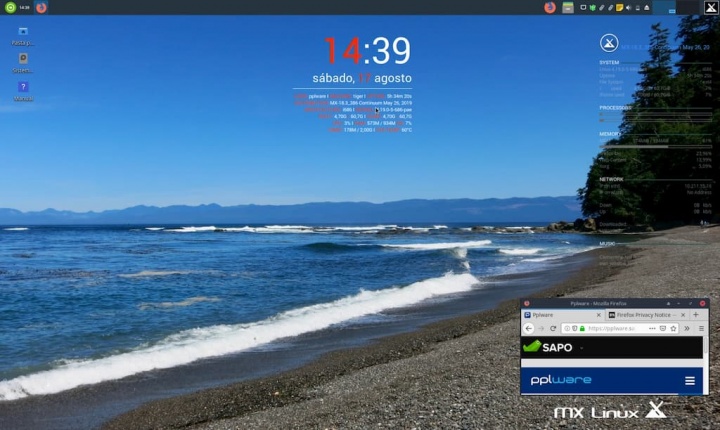Image resolution: width=720 pixels, height=430 pixels.
Task: Open the yellow sticky notes tray icon
Action: click(x=620, y=7)
